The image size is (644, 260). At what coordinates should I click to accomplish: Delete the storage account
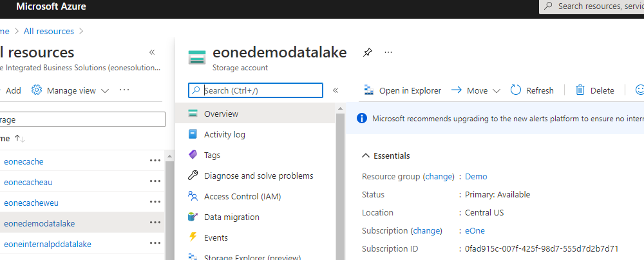[x=594, y=90]
